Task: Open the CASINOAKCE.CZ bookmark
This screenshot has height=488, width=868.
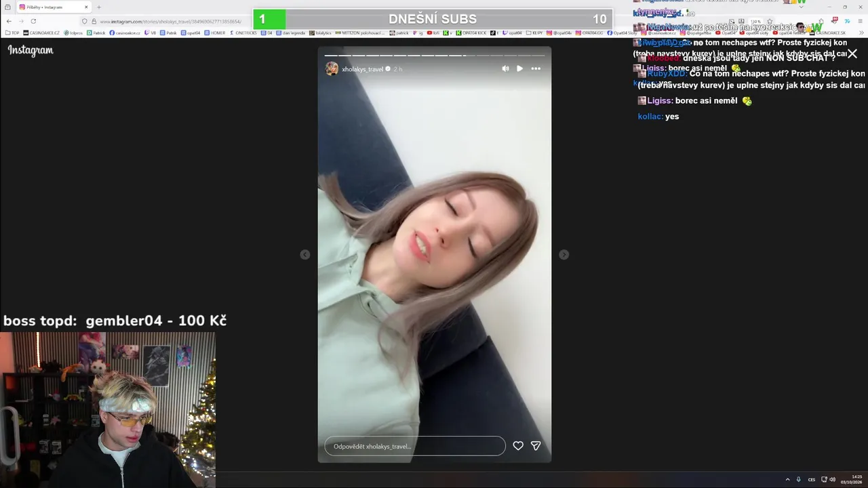Action: pos(41,33)
